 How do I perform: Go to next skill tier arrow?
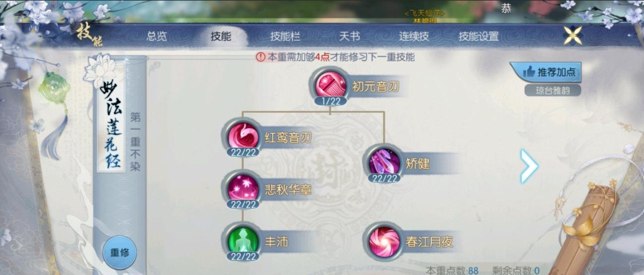coord(529,166)
